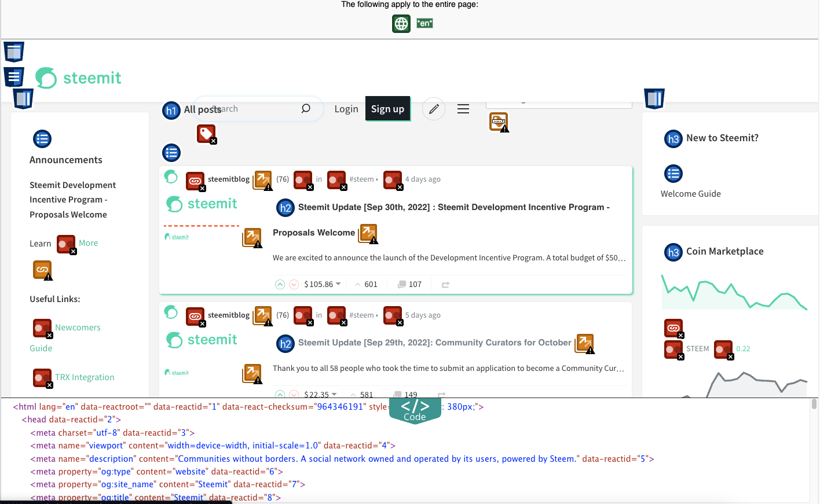Click the resteem icon on the $105.86 post
The image size is (820, 504).
point(445,285)
